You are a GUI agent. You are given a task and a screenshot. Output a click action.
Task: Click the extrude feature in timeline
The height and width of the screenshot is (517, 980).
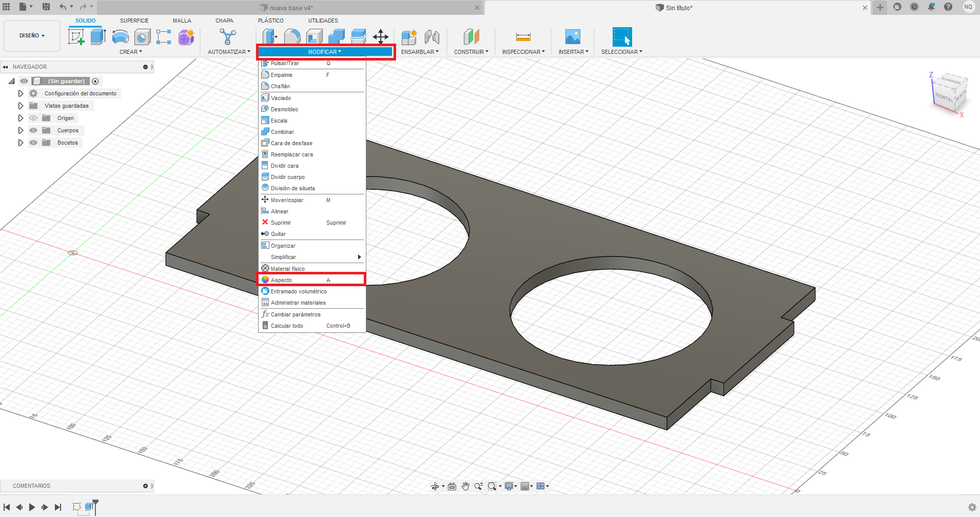[89, 507]
